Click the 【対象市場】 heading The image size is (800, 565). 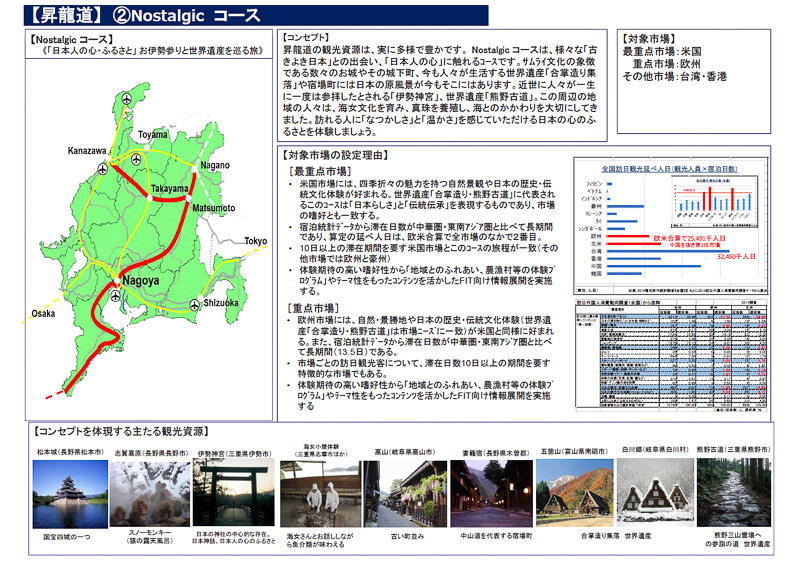pyautogui.click(x=648, y=39)
